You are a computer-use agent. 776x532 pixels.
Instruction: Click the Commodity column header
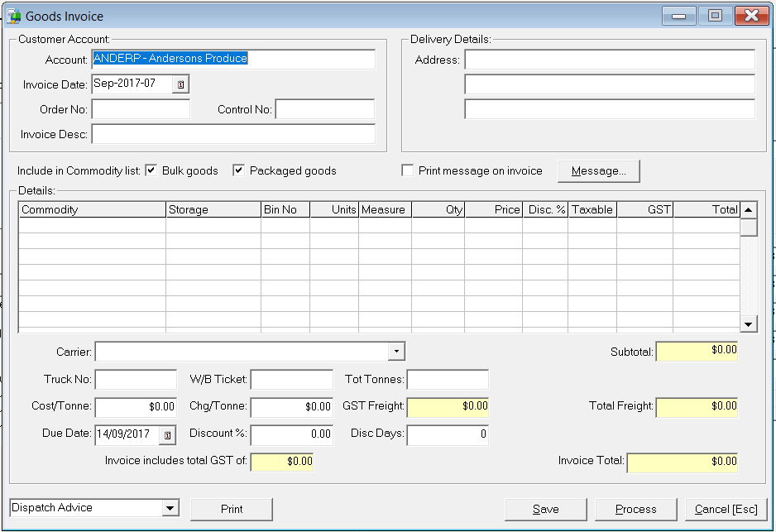pyautogui.click(x=92, y=209)
